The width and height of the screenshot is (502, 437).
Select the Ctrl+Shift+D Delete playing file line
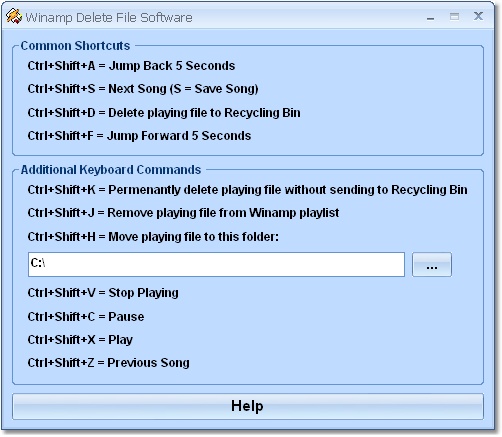coord(164,113)
